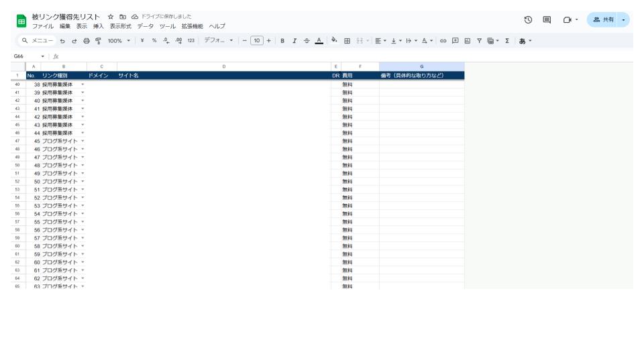Open 編集 menu
The height and width of the screenshot is (362, 644).
[x=65, y=26]
